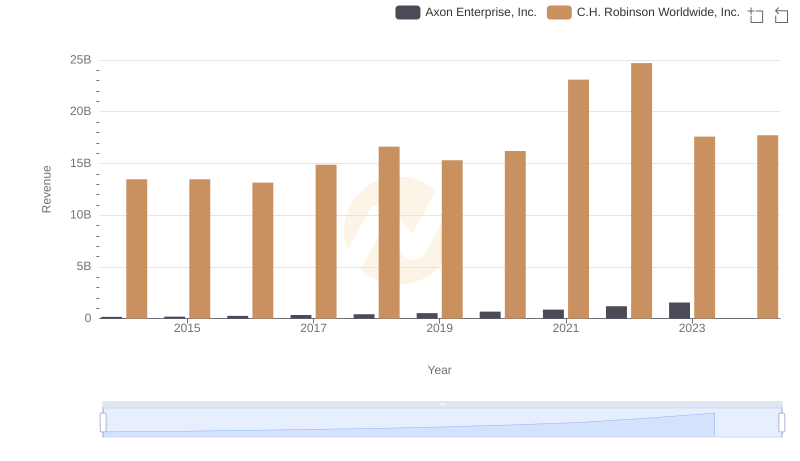Click the left handle of zoom slider
This screenshot has height=461, width=800.
[x=103, y=423]
